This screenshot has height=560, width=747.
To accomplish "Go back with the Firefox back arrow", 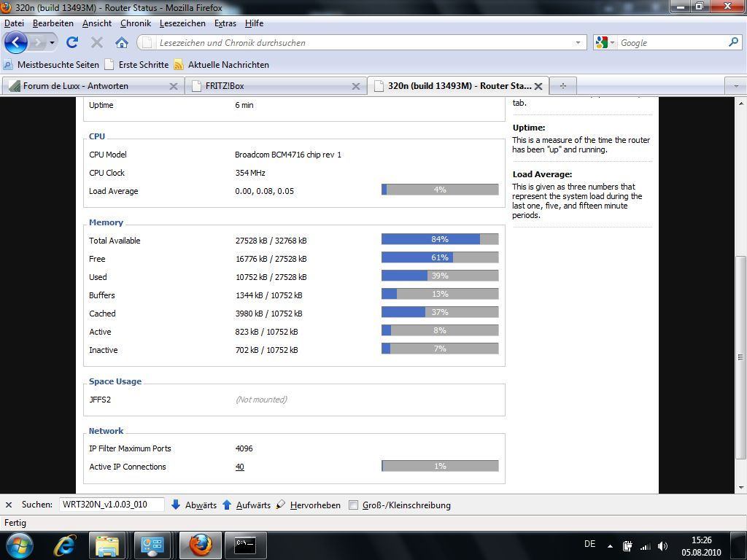I will 16,43.
